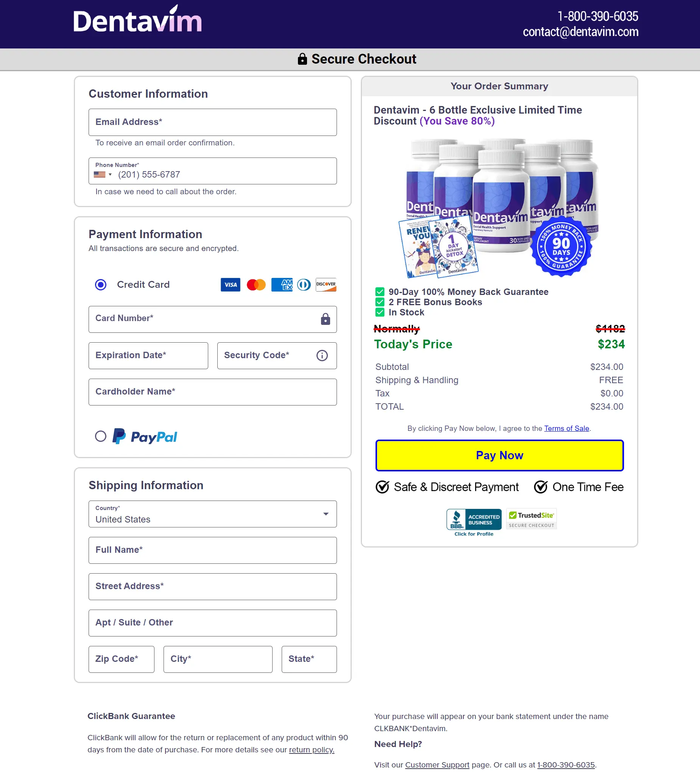Focus the City field
This screenshot has height=783, width=700.
(218, 659)
